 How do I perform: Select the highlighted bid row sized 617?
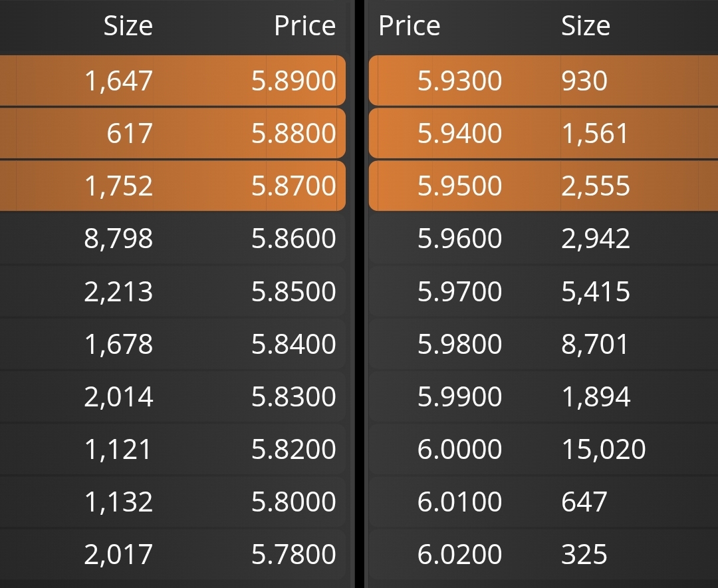coord(173,134)
